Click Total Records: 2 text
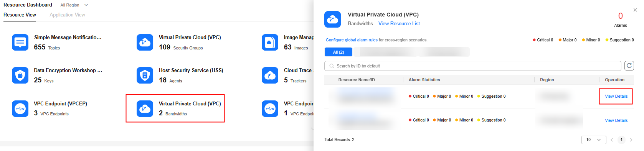Image resolution: width=644 pixels, height=151 pixels. click(x=339, y=140)
